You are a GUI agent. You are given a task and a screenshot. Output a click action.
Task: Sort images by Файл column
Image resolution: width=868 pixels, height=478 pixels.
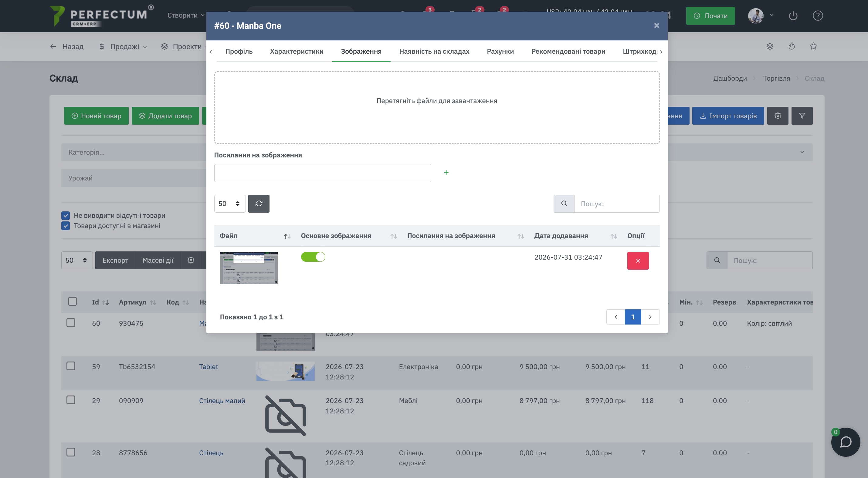[x=255, y=236]
